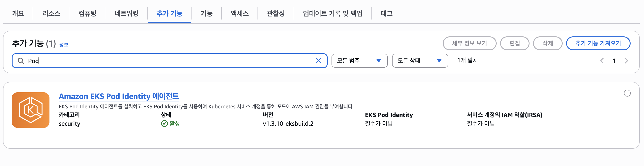
Task: Click the EKS Pod Identity add-on logo
Action: (x=31, y=110)
